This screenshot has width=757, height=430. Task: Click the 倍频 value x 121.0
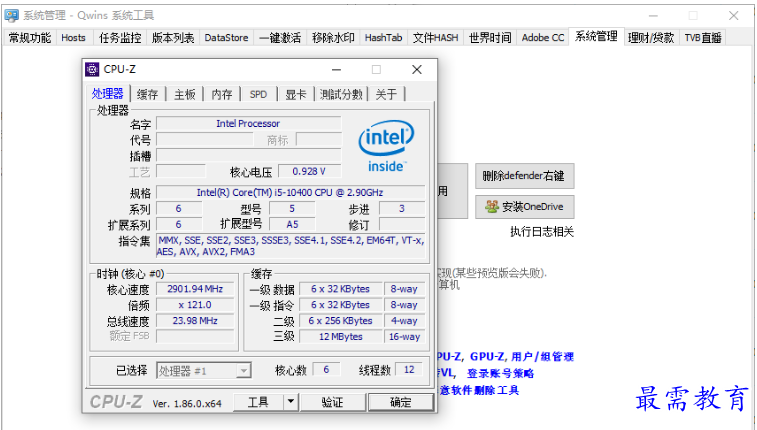(x=195, y=305)
